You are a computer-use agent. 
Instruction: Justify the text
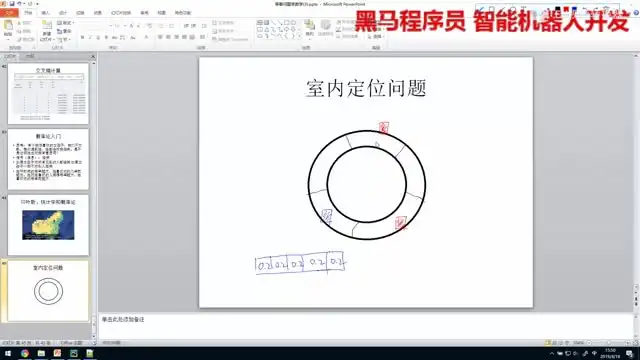coord(184,37)
